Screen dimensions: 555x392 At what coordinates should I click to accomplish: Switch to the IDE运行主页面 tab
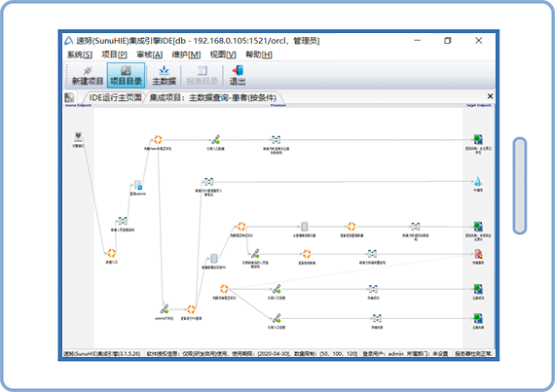coord(115,97)
